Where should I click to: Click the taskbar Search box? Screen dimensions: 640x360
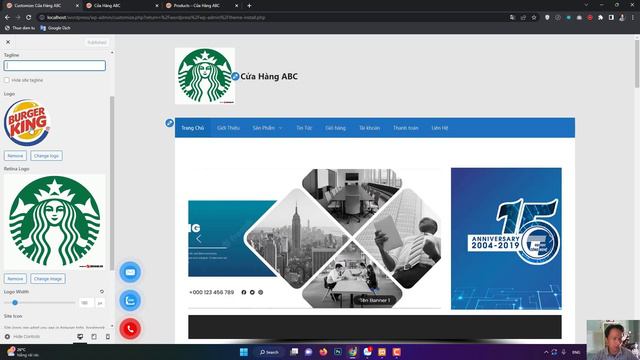pos(269,352)
